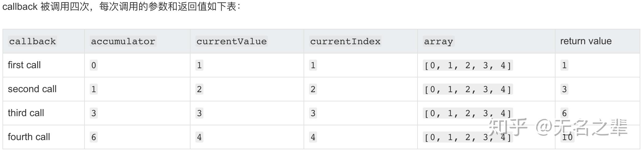Image resolution: width=644 pixels, height=153 pixels.
Task: Select return value 10 in fourth call row
Action: coord(567,137)
